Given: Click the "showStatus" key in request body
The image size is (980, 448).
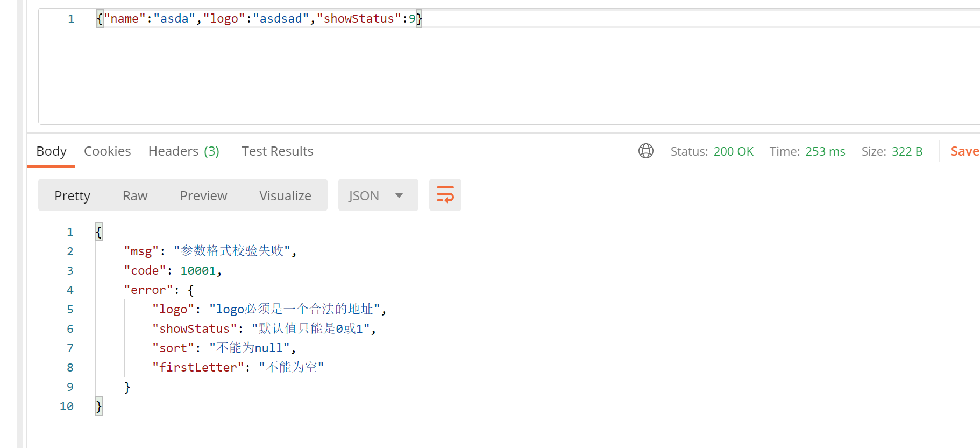Looking at the screenshot, I should tap(359, 19).
